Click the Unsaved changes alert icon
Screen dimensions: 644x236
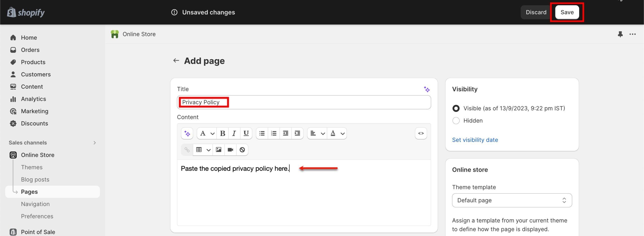tap(174, 12)
